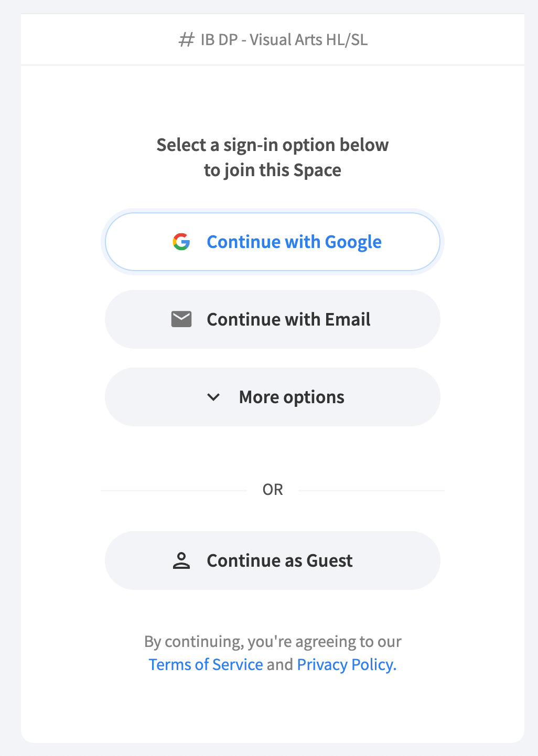Click the hash icon beside the Space name
538x756 pixels.
(187, 40)
